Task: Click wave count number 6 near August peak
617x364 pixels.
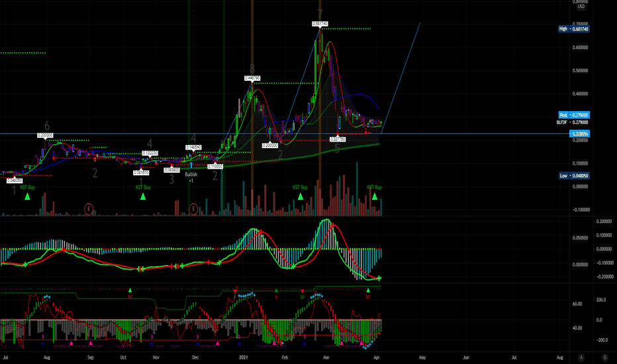Action: point(47,126)
